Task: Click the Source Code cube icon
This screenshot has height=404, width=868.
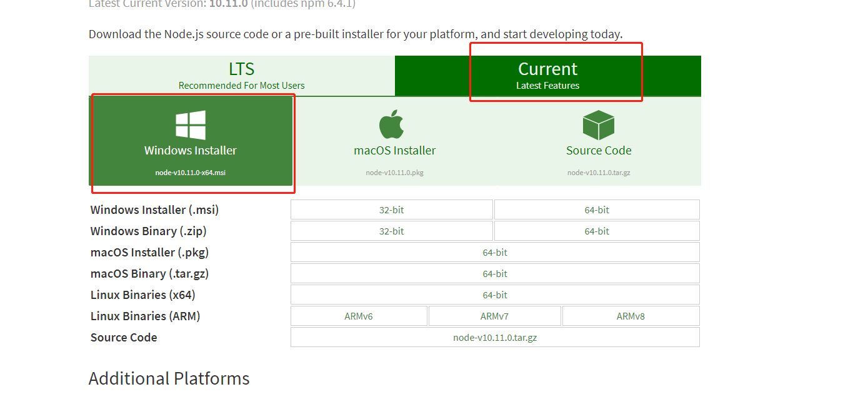Action: pyautogui.click(x=599, y=125)
